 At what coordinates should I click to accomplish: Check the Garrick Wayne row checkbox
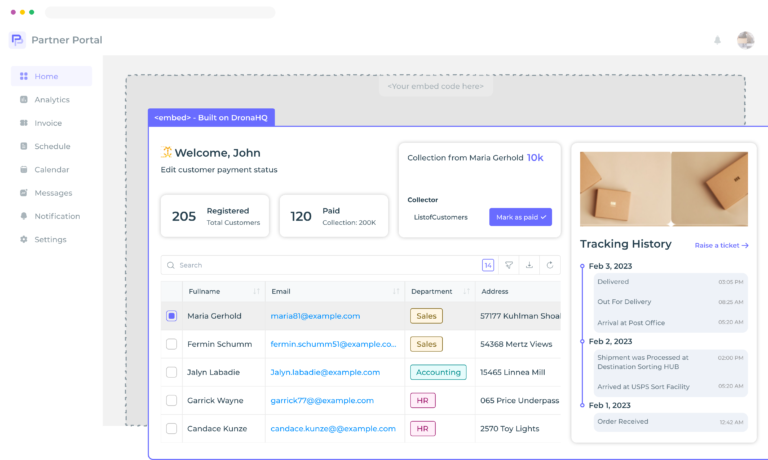coord(171,400)
